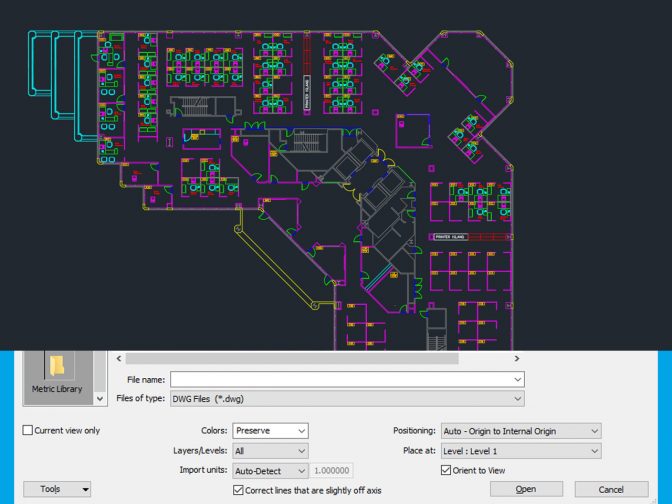Choose a level in the Place at dropdown
Screen dimensions: 672x504
(x=520, y=451)
